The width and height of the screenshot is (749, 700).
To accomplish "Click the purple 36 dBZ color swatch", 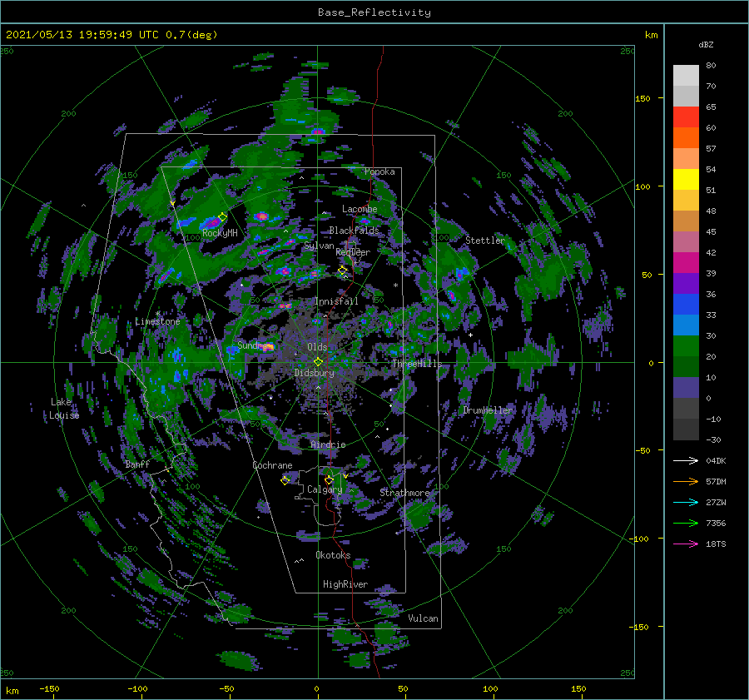I will (686, 284).
